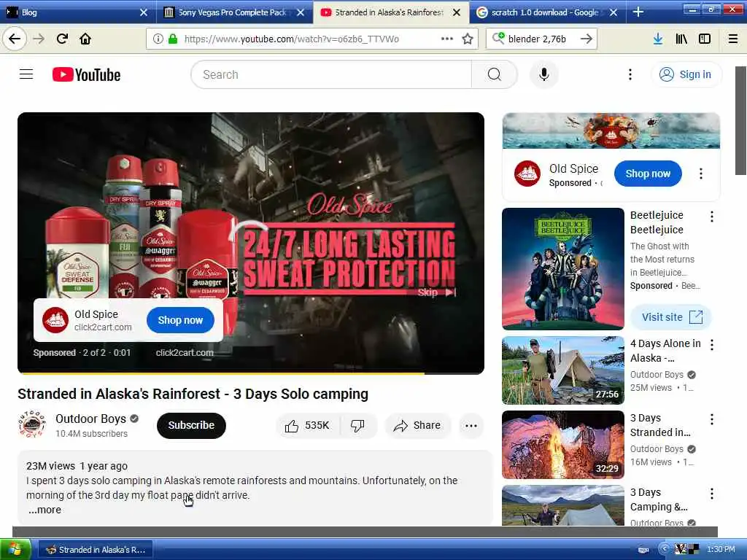Viewport: 747px width, 560px height.
Task: Open options for 4 Days Alone in Alaska
Action: coord(712,345)
